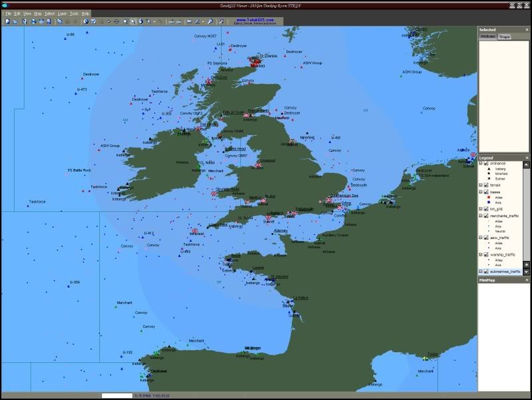Collapse the ordnance layer tree node
Viewport: 532px width, 400px height.
coord(481,163)
